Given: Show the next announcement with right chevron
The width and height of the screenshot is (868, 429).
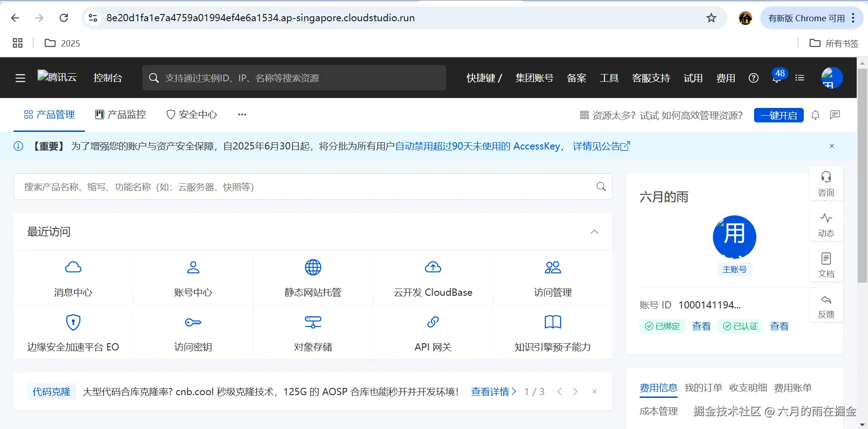Looking at the screenshot, I should click(x=575, y=392).
